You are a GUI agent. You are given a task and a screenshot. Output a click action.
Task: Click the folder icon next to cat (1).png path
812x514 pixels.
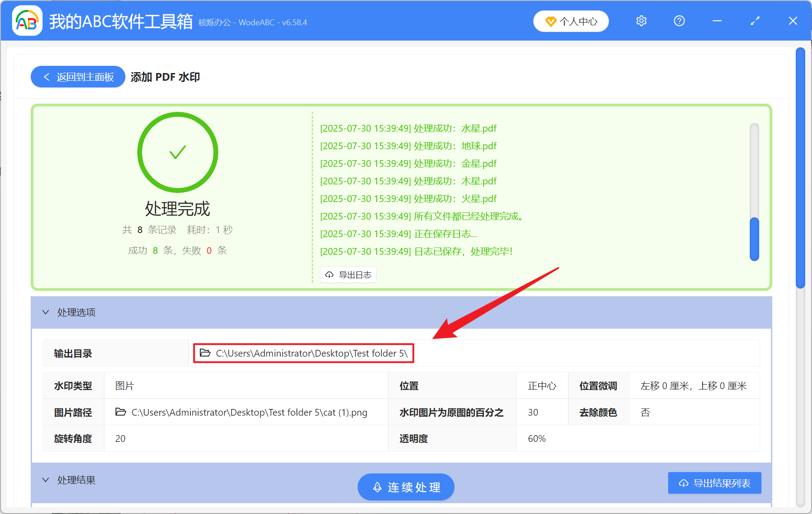click(120, 412)
